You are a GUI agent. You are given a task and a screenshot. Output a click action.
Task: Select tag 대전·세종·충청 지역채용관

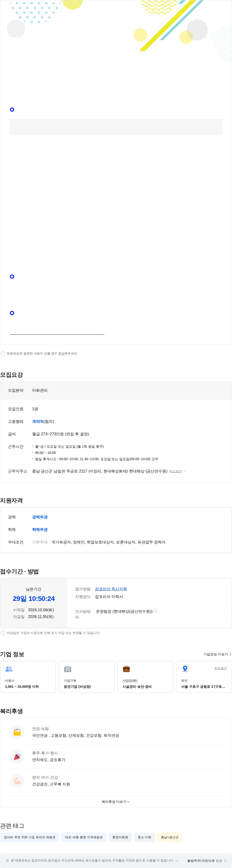click(x=84, y=837)
